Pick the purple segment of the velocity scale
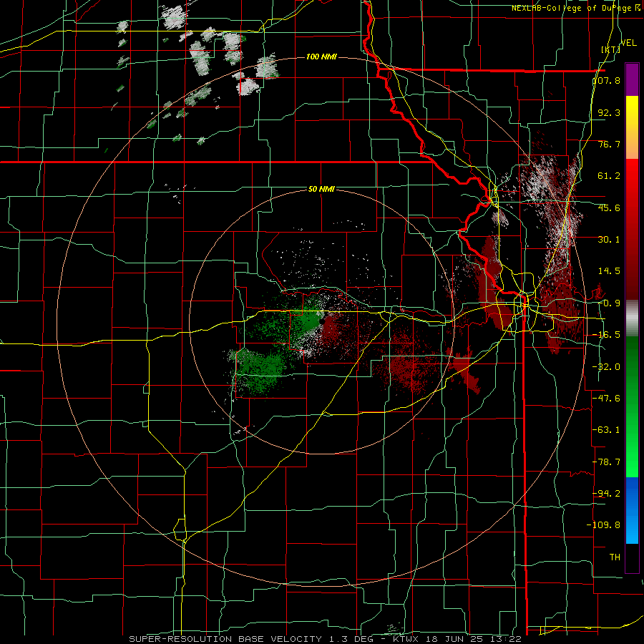The image size is (644, 644). click(632, 79)
